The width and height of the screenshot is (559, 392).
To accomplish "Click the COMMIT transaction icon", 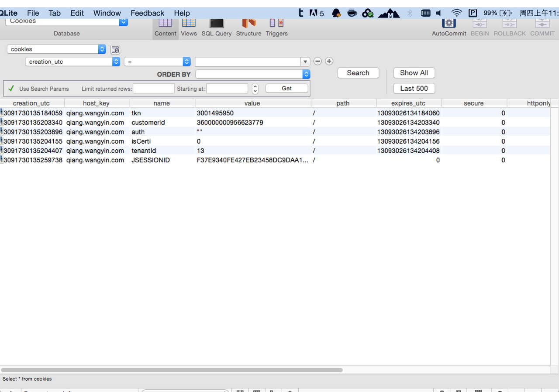I will coord(542,23).
